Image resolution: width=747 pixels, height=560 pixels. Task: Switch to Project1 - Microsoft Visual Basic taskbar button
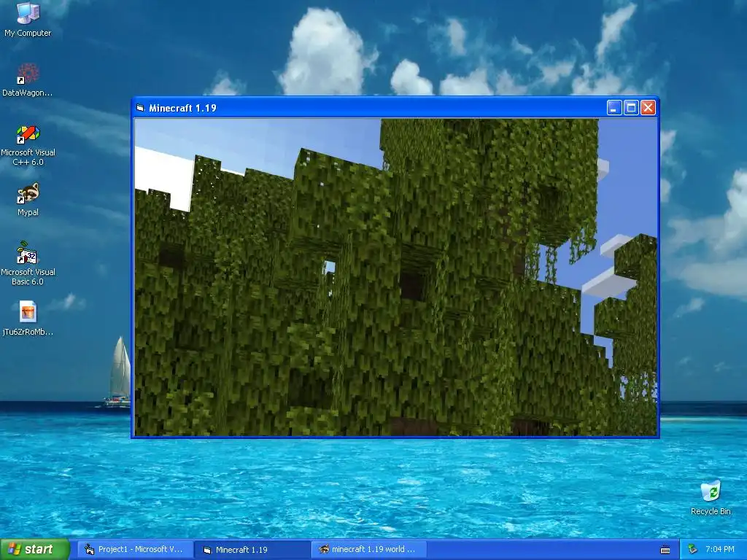coord(135,550)
